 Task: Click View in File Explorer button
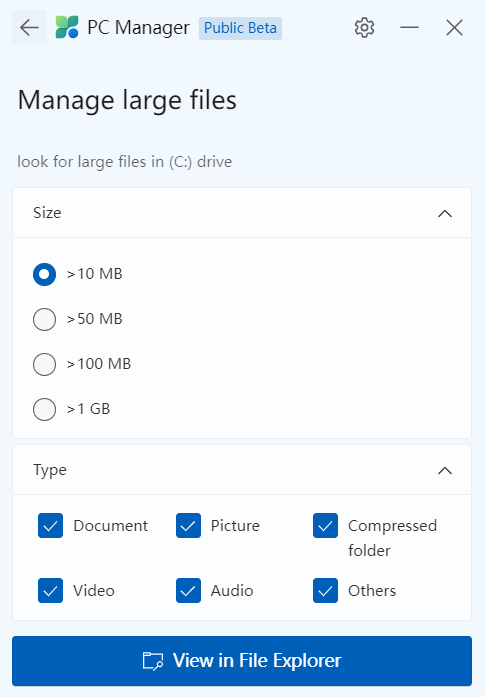pos(242,661)
